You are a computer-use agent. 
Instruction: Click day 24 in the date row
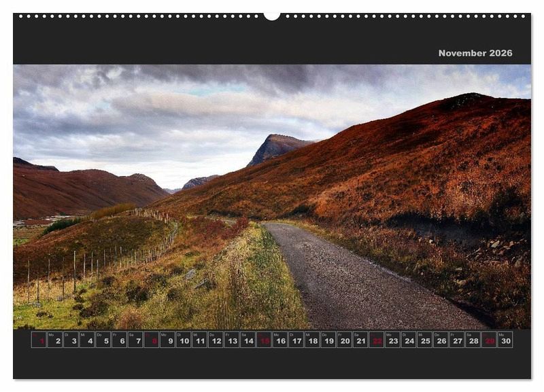[x=409, y=340]
